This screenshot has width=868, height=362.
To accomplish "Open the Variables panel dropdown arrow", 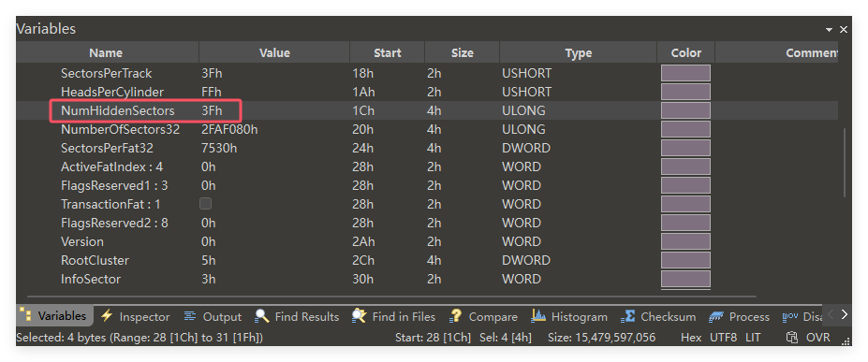I will (x=829, y=29).
